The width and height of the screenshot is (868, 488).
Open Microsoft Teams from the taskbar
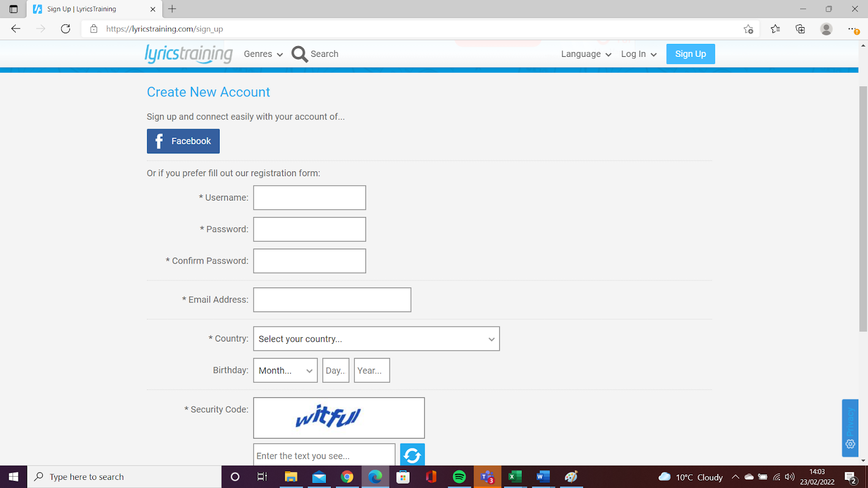487,477
